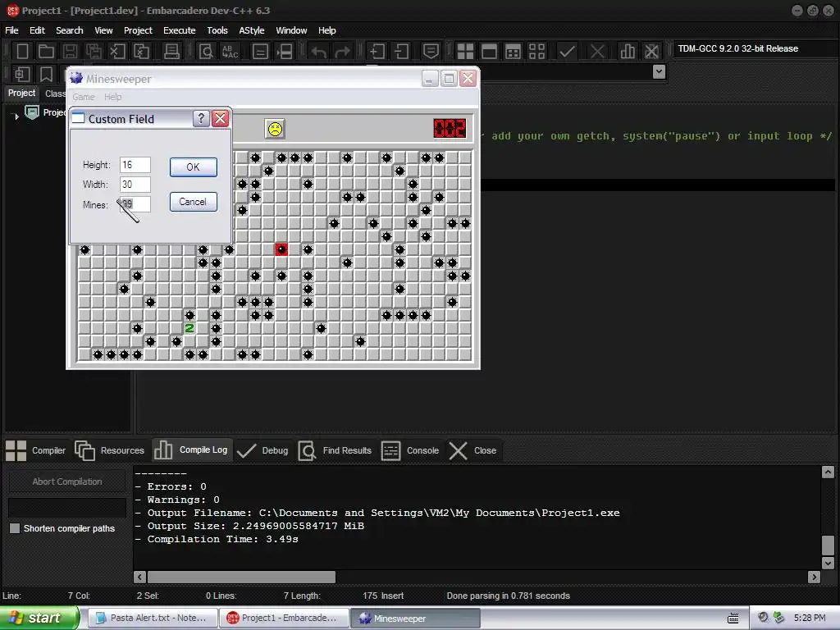Click the Open folder toolbar icon
The height and width of the screenshot is (630, 840).
pos(46,52)
